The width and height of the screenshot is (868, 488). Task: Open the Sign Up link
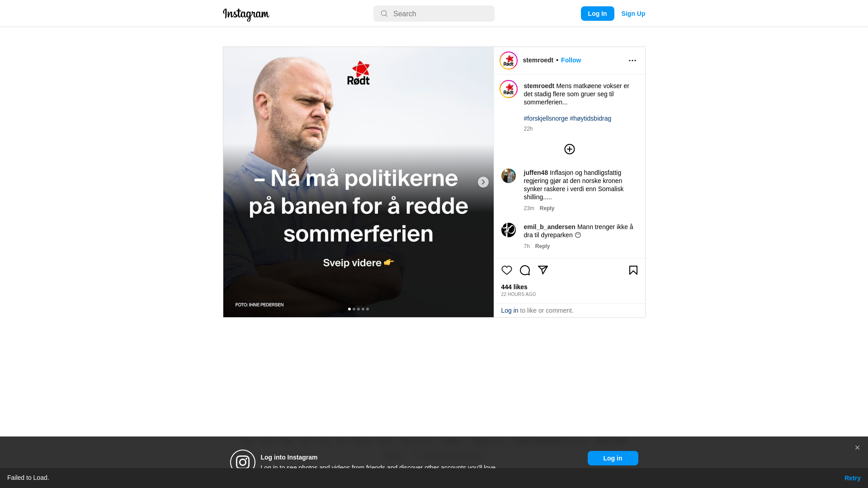point(633,14)
